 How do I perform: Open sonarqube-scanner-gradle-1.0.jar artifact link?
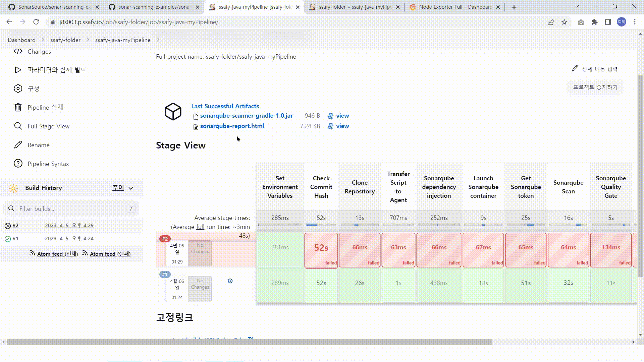click(246, 116)
